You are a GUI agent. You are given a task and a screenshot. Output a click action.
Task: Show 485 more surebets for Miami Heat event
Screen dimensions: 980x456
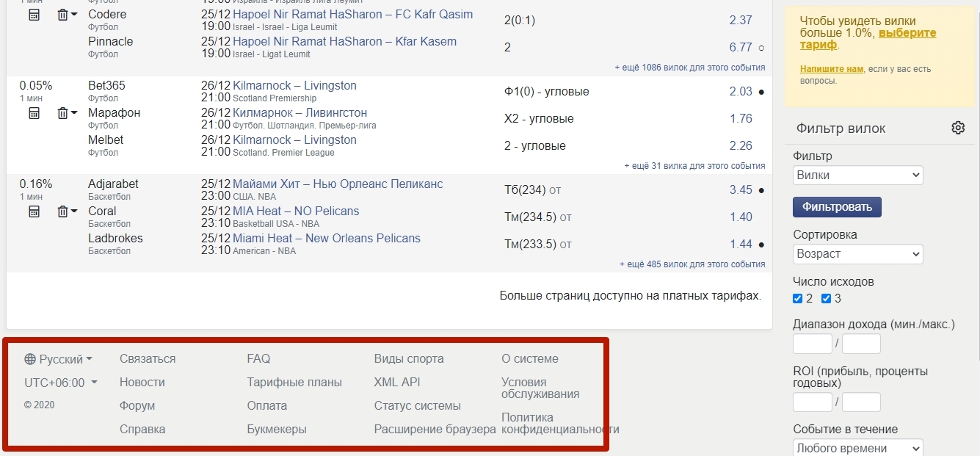692,264
